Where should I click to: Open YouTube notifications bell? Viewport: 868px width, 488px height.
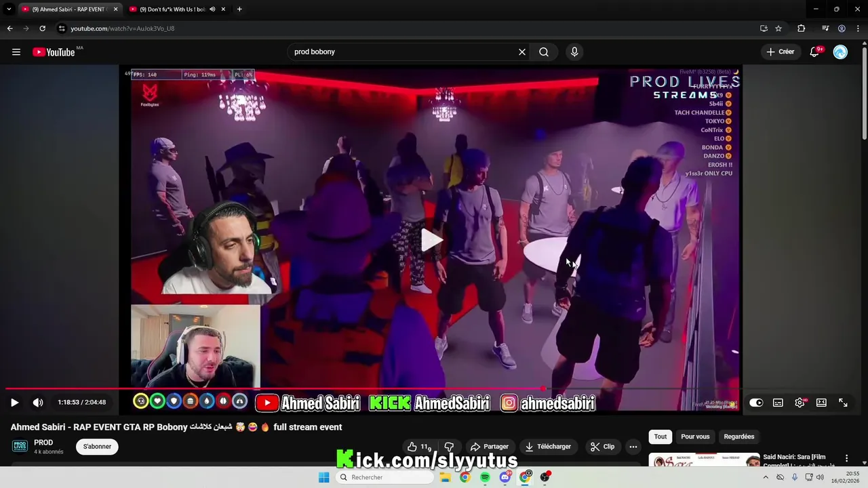tap(815, 52)
